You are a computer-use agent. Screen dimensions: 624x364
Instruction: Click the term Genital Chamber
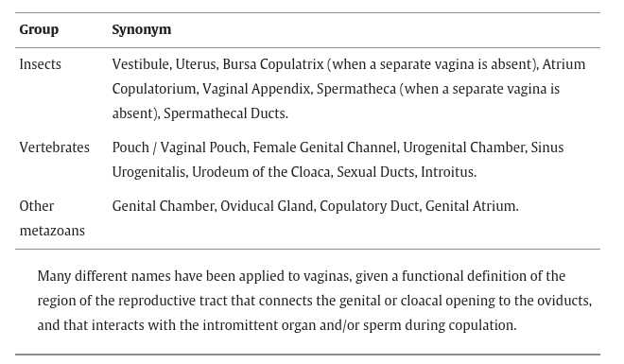pyautogui.click(x=164, y=206)
